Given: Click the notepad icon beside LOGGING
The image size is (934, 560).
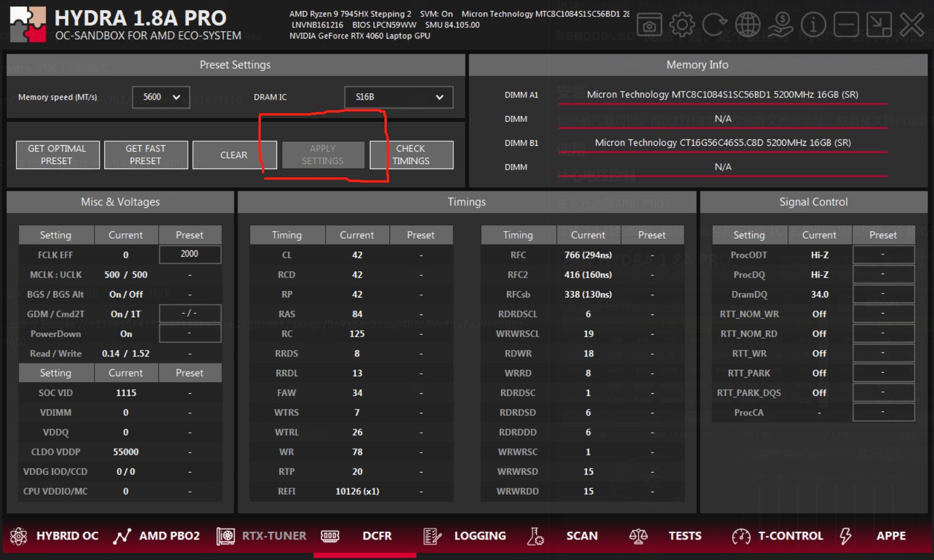Looking at the screenshot, I should 432,536.
